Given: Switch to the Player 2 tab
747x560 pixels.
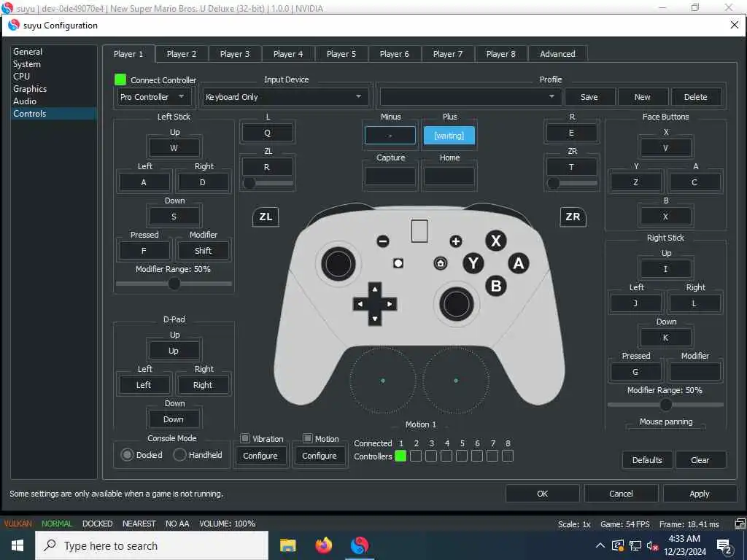Looking at the screenshot, I should click(182, 54).
